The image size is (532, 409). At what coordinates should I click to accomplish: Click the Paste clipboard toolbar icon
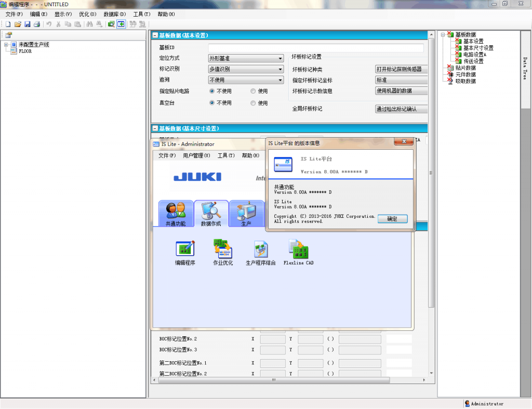pos(78,24)
